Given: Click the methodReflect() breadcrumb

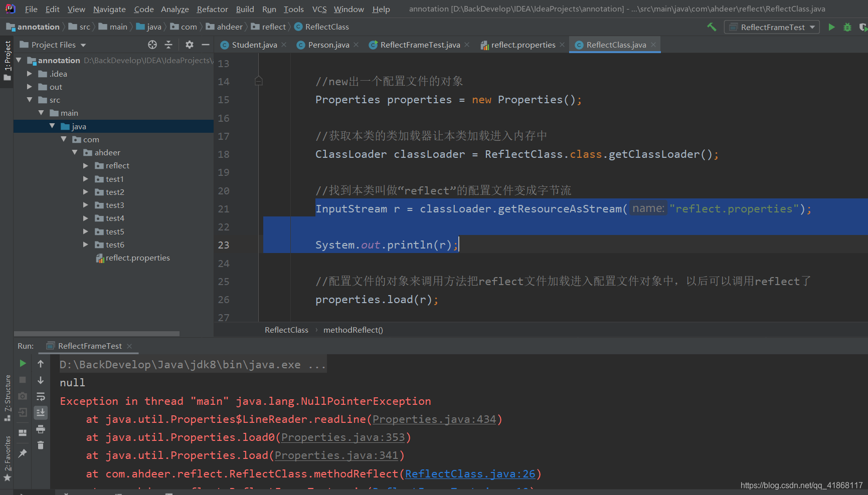Looking at the screenshot, I should click(x=353, y=330).
